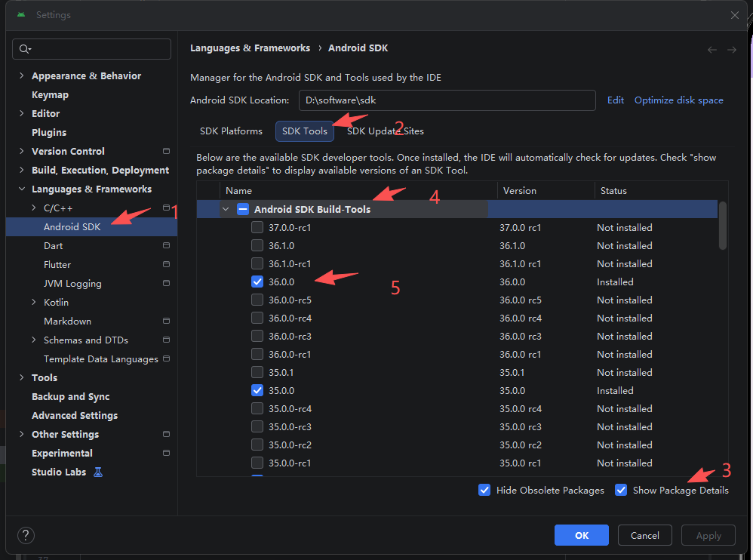Collapse the Languages & Frameworks section
The image size is (753, 560).
click(22, 189)
